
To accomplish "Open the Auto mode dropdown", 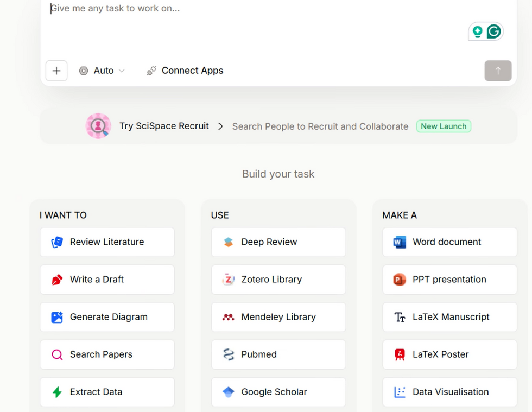I will click(x=102, y=71).
